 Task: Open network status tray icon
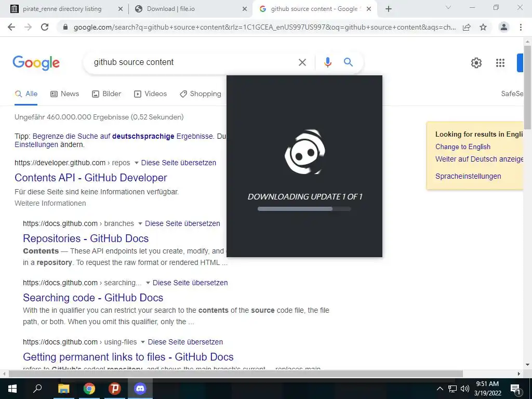click(453, 389)
